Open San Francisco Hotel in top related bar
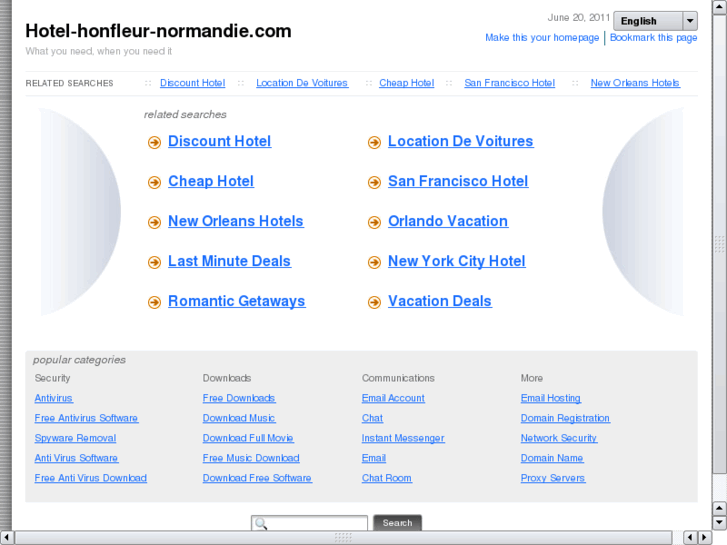 (510, 83)
